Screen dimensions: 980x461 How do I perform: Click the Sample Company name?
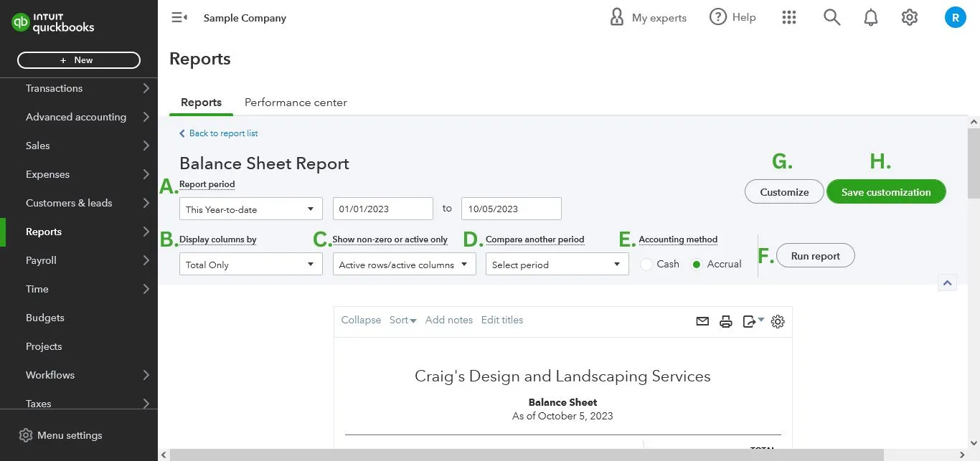point(245,18)
